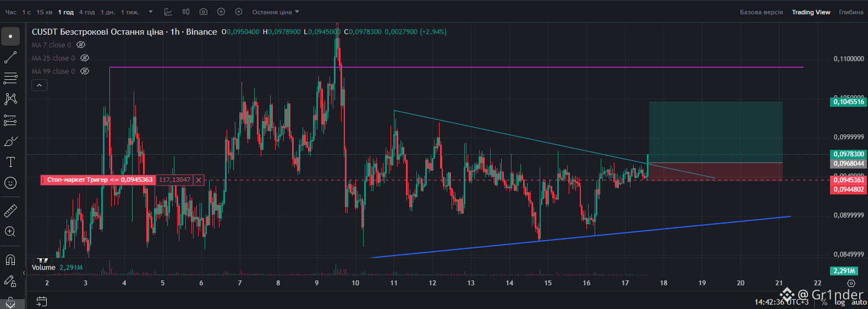Open the indicators chart icon in top toolbar
The height and width of the screenshot is (309, 868).
168,12
